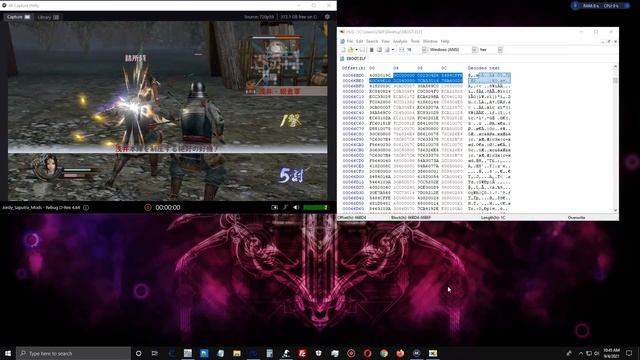Viewport: 640px width, 360px height.
Task: Open the HxD taskbar icon
Action: point(433,353)
